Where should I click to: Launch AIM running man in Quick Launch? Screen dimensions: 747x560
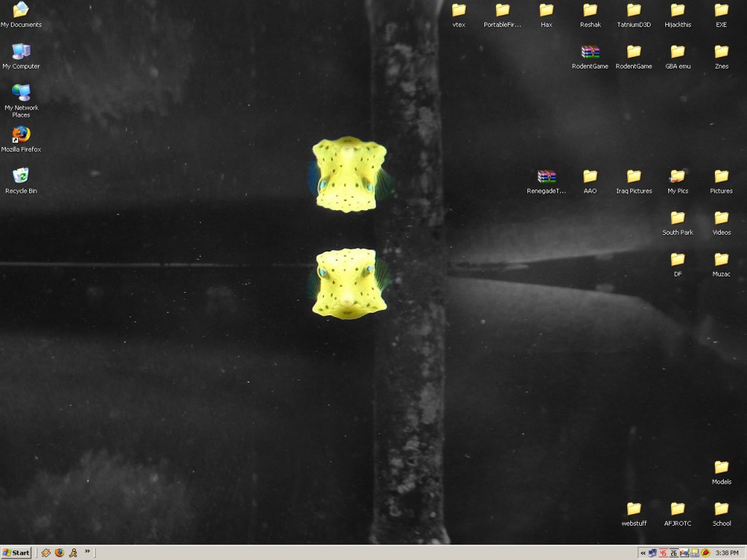point(73,553)
